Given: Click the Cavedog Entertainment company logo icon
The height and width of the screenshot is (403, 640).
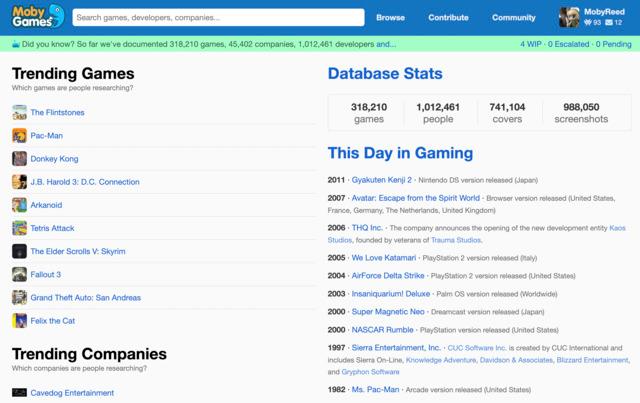Looking at the screenshot, I should point(19,394).
